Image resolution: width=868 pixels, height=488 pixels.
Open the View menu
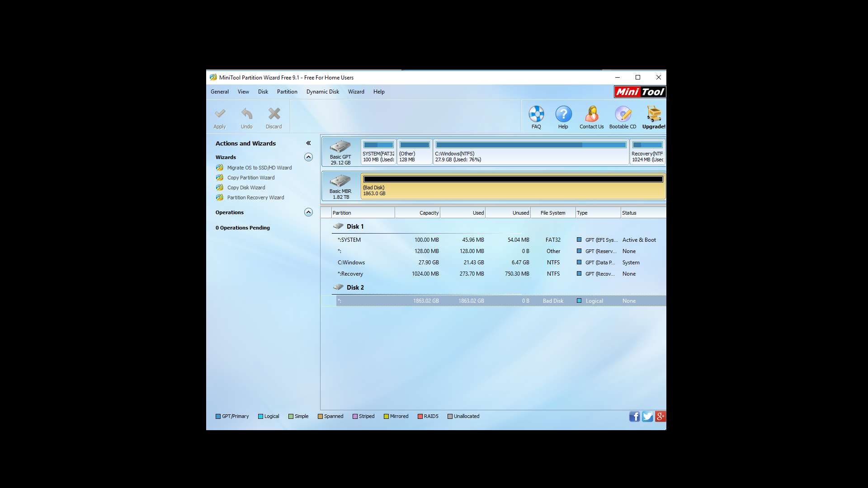pyautogui.click(x=243, y=92)
